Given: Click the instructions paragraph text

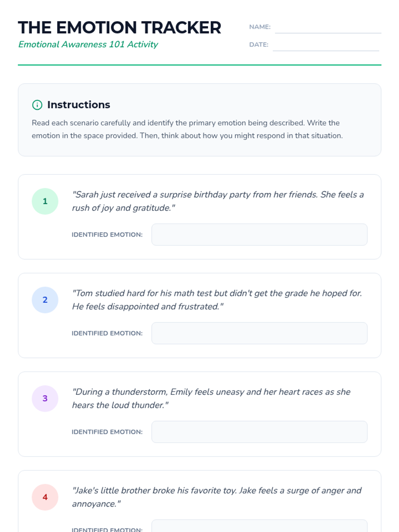Looking at the screenshot, I should coord(187,129).
